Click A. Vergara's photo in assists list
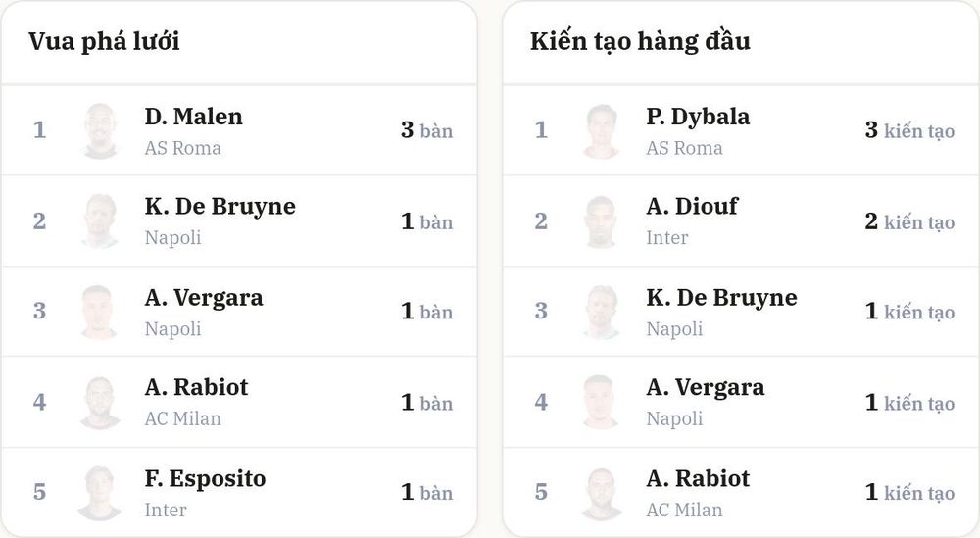This screenshot has width=980, height=538. pos(602,403)
